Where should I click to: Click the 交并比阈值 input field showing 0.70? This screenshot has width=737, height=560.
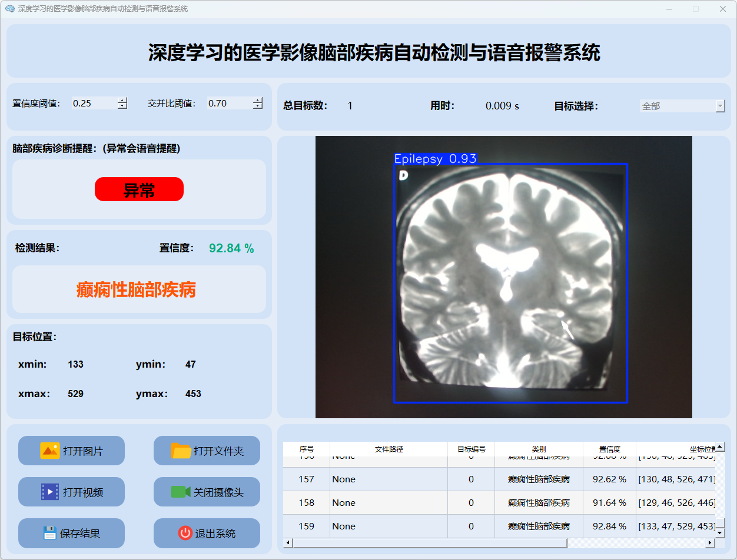click(230, 103)
